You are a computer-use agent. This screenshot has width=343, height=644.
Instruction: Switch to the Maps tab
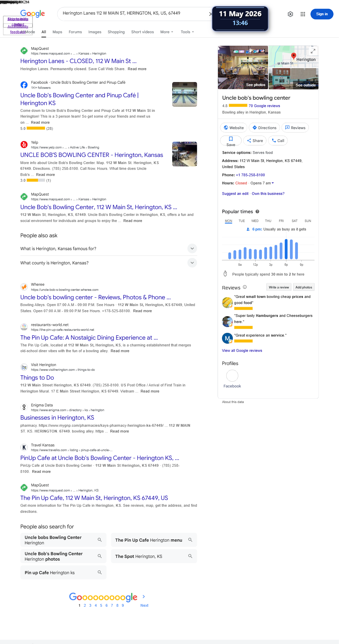[57, 32]
